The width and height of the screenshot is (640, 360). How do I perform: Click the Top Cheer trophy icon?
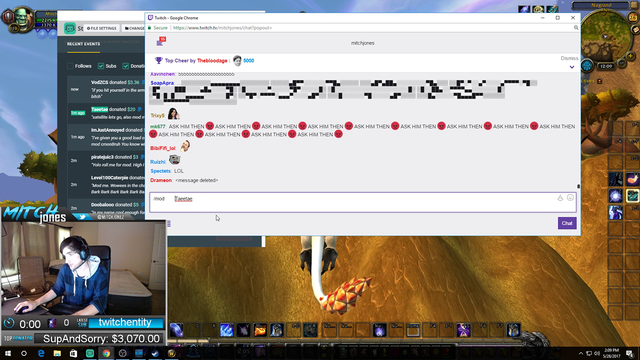(x=158, y=60)
